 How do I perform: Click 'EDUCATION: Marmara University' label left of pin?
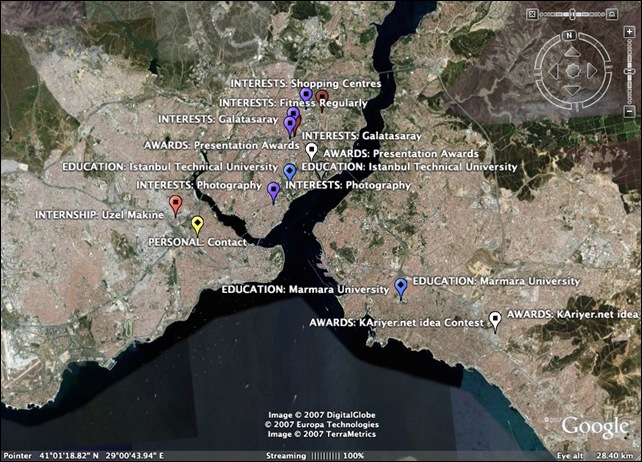305,290
